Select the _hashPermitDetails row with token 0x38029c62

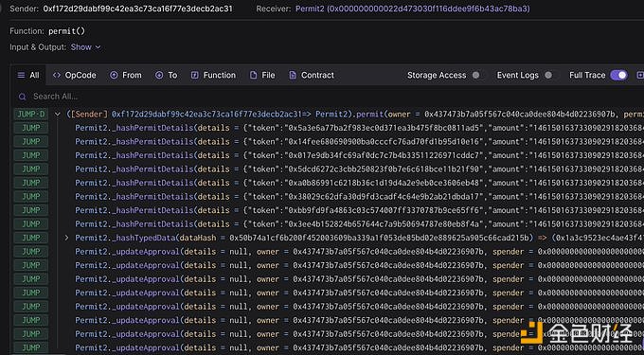coord(359,197)
